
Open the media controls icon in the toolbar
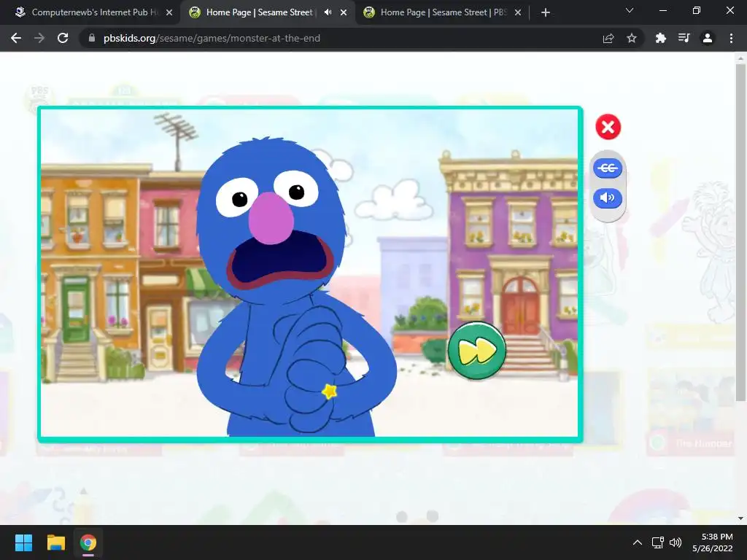(684, 38)
